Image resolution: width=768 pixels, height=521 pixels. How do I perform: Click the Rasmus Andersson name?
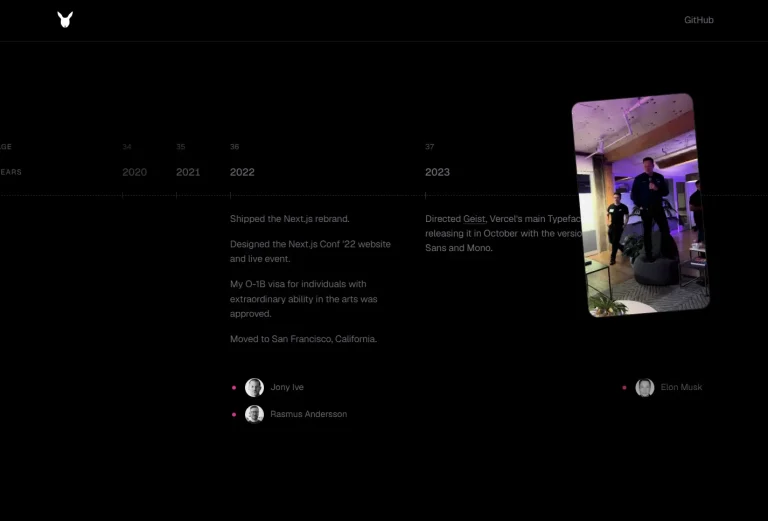(309, 414)
